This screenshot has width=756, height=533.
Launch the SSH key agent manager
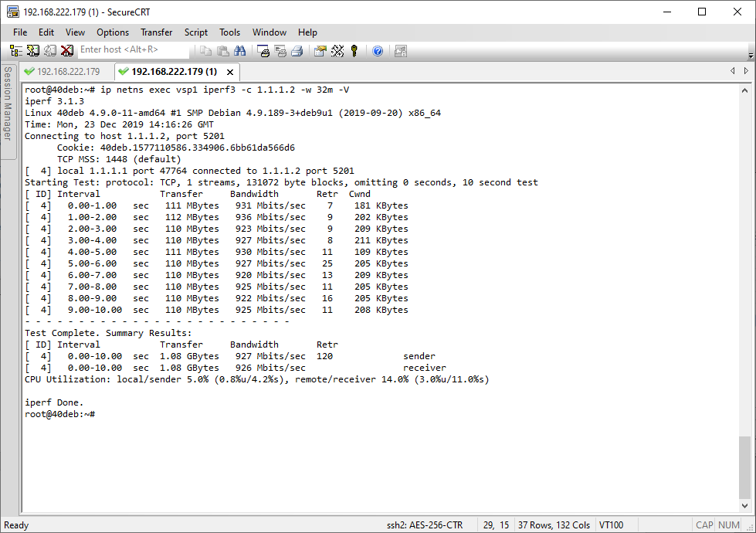(x=354, y=50)
